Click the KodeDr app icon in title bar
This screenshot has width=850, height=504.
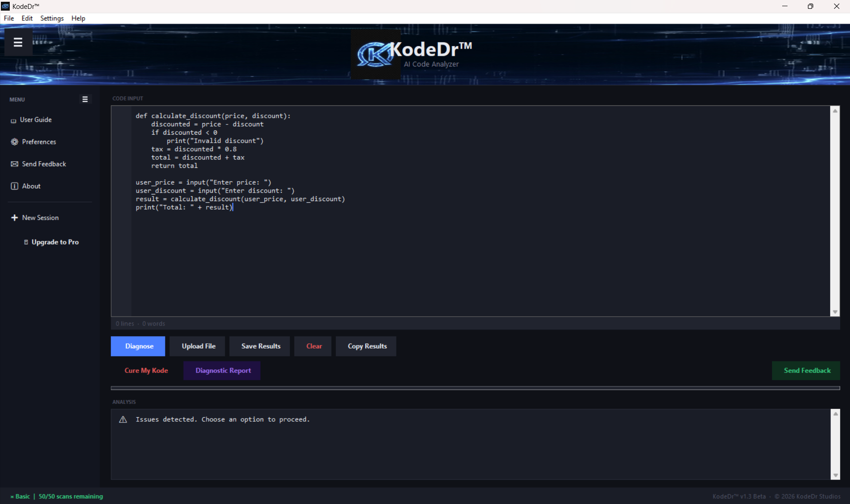click(5, 6)
